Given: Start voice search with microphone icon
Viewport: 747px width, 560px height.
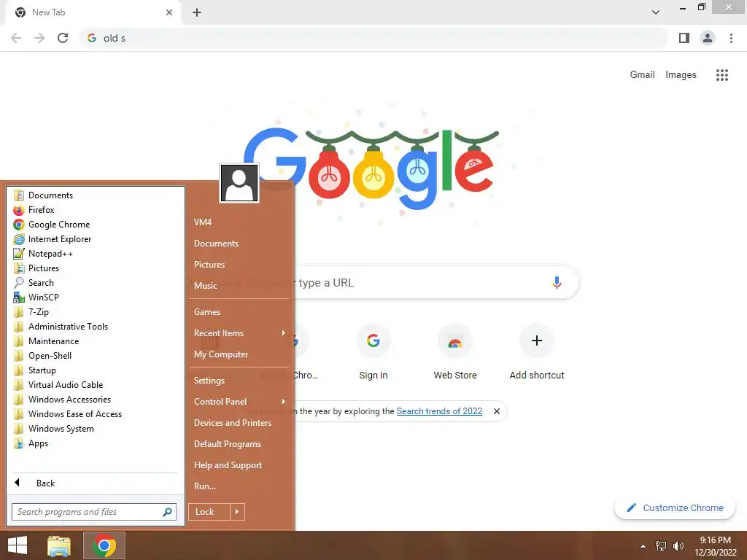Looking at the screenshot, I should (x=557, y=282).
